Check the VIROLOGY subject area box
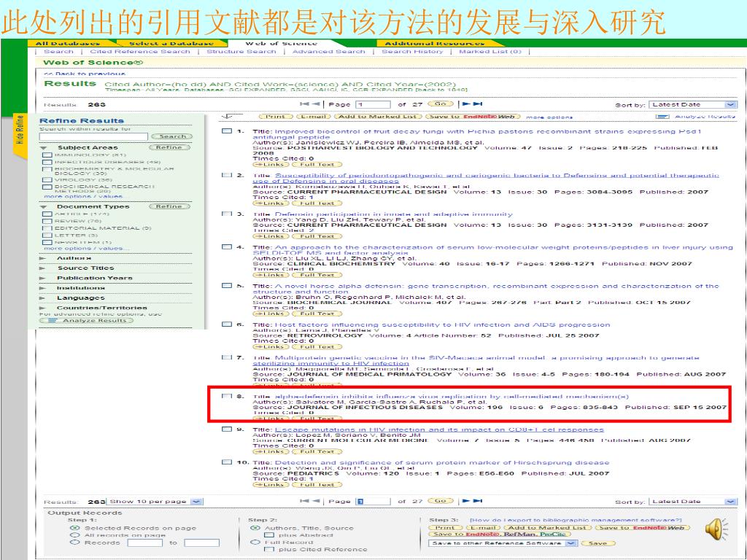The width and height of the screenshot is (747, 560). (47, 180)
